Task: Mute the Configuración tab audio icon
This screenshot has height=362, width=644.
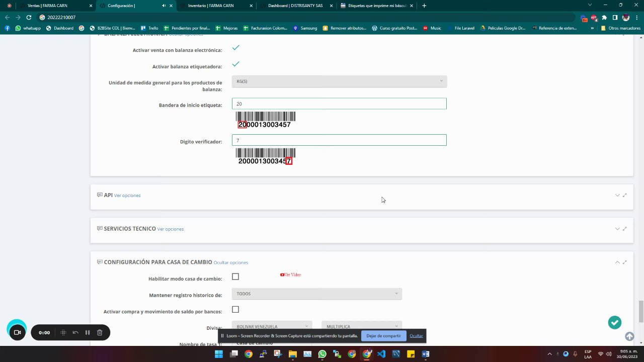Action: pyautogui.click(x=164, y=6)
